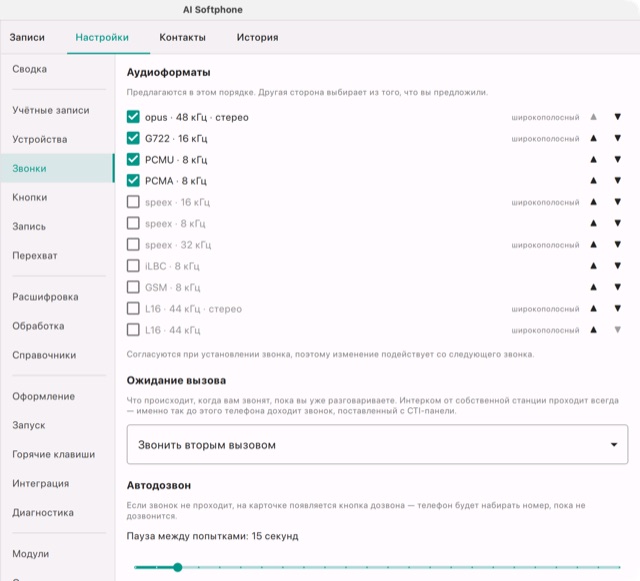
Task: Move speex 32 кГц codec down
Action: 618,245
